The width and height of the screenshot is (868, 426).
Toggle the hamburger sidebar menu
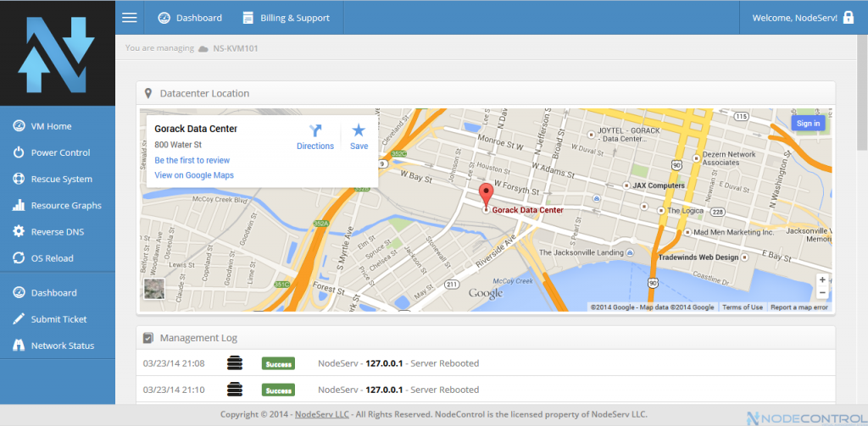point(130,18)
